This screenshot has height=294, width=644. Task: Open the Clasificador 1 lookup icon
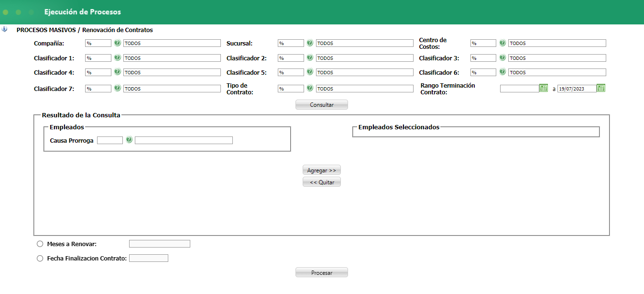118,58
